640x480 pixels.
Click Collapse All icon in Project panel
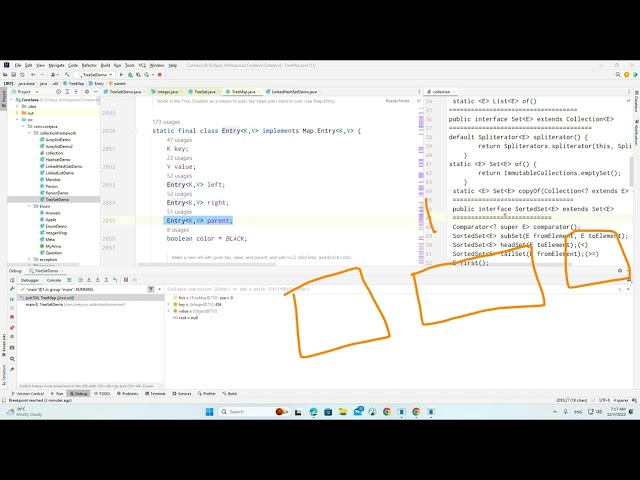pos(76,92)
